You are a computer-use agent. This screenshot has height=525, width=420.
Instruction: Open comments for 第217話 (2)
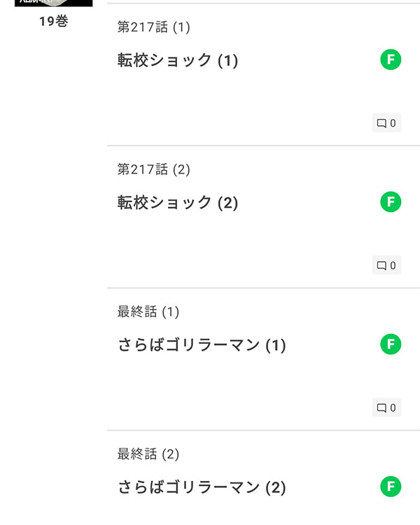[386, 265]
